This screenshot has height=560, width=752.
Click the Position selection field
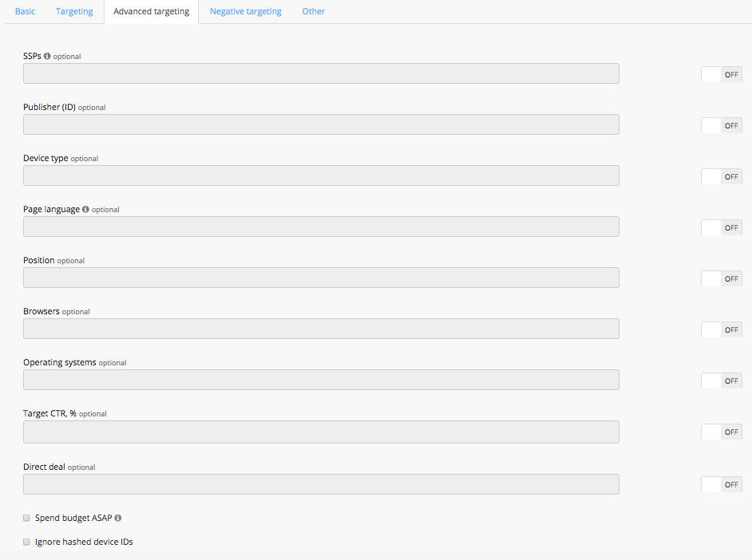(x=321, y=278)
